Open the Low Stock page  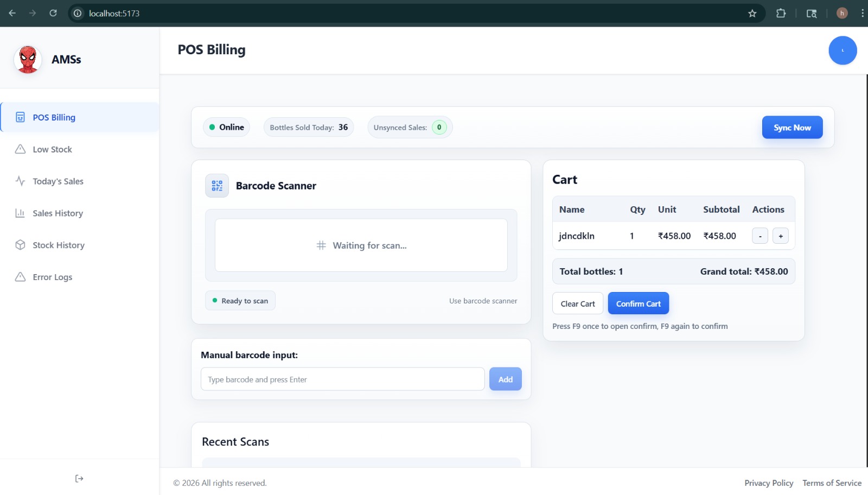(52, 149)
